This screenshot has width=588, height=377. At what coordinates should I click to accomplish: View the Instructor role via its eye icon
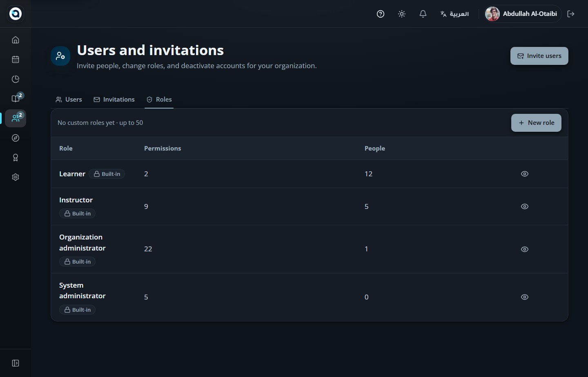click(x=525, y=206)
